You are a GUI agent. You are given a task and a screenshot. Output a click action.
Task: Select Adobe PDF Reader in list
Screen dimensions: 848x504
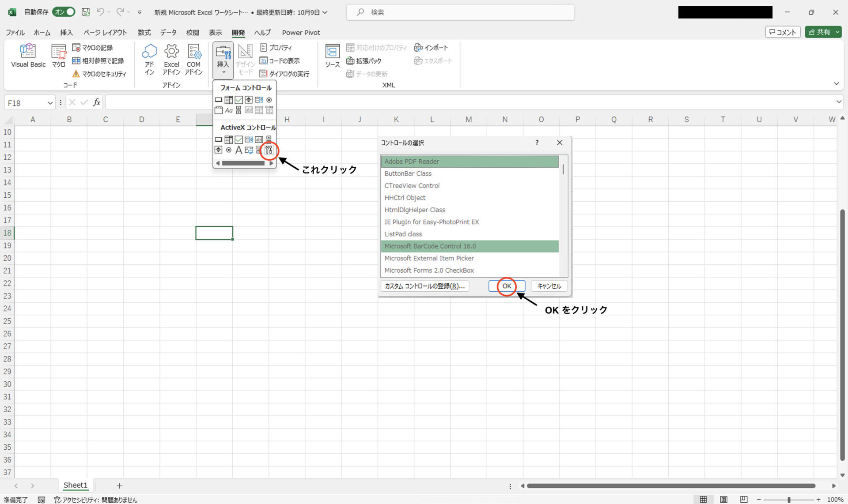click(x=469, y=162)
